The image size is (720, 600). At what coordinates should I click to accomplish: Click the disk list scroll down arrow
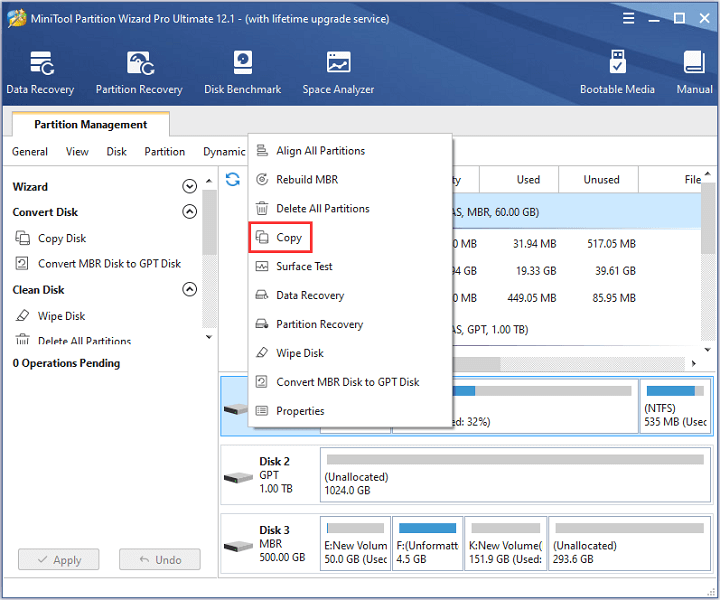(x=708, y=350)
